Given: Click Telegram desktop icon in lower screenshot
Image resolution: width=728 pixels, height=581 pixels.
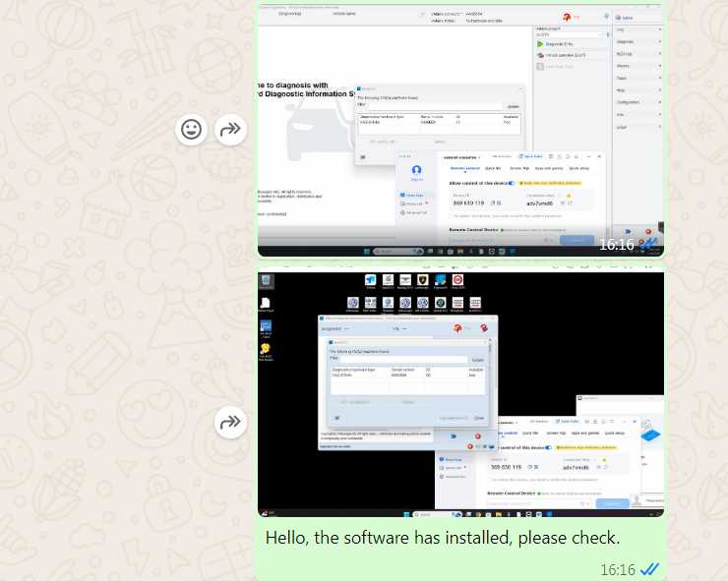Looking at the screenshot, I should point(370,280).
